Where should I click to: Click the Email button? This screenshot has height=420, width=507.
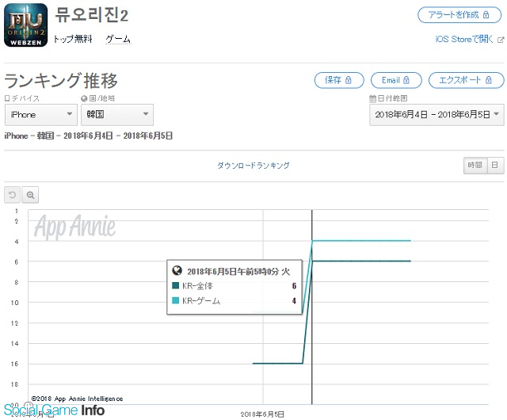(396, 80)
